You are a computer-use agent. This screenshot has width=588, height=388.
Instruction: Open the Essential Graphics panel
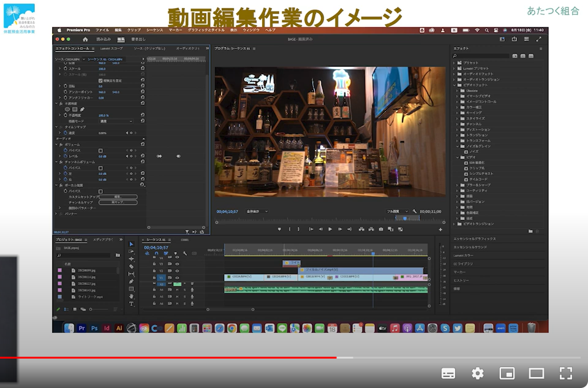pos(474,238)
